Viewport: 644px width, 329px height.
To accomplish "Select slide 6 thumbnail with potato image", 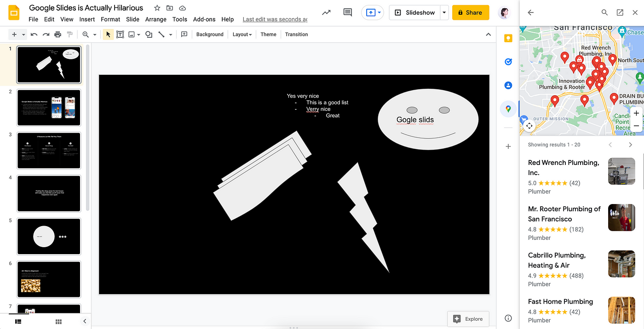I will (x=49, y=279).
